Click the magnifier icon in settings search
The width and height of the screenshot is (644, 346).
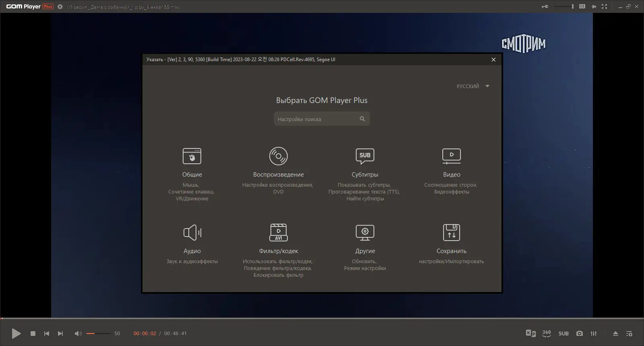point(362,119)
